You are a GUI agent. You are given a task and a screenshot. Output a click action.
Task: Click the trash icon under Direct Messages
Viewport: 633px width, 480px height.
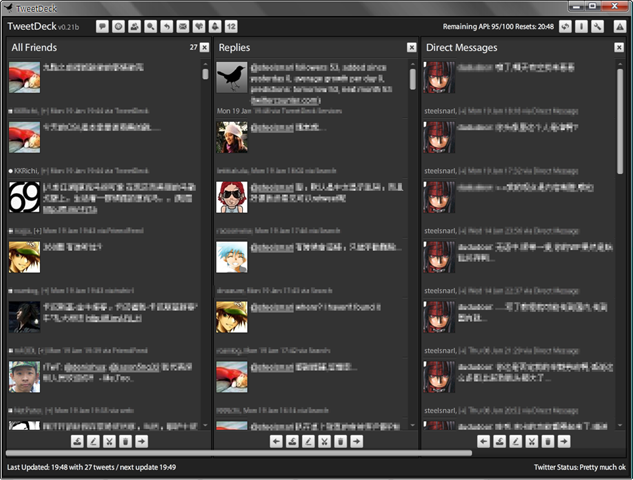[548, 441]
